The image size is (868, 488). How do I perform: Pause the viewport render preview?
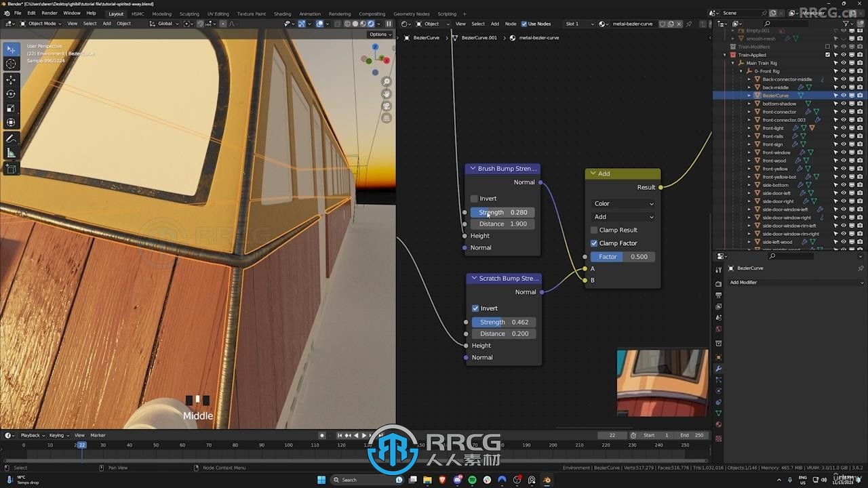click(389, 24)
